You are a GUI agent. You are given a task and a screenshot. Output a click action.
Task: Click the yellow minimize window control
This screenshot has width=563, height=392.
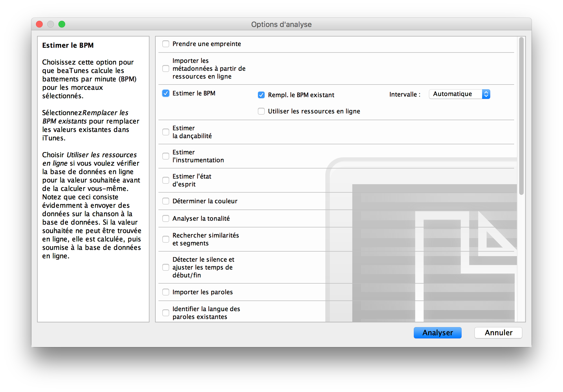coord(51,24)
